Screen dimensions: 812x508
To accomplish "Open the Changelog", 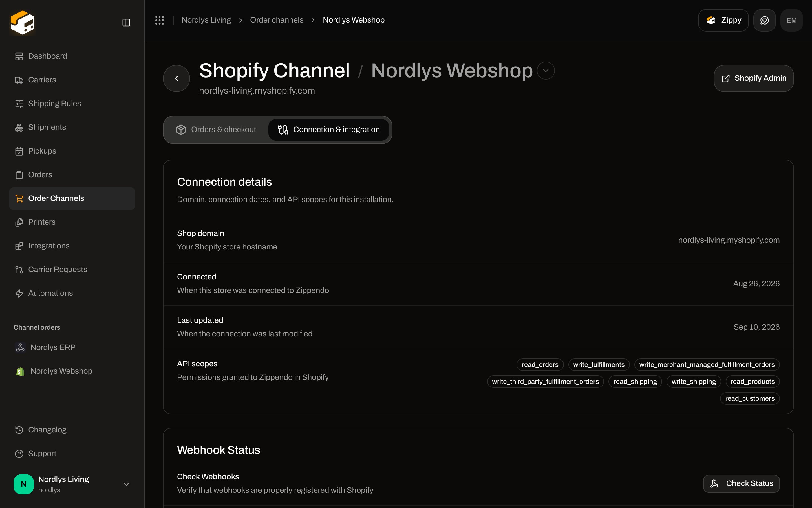I will (x=72, y=430).
